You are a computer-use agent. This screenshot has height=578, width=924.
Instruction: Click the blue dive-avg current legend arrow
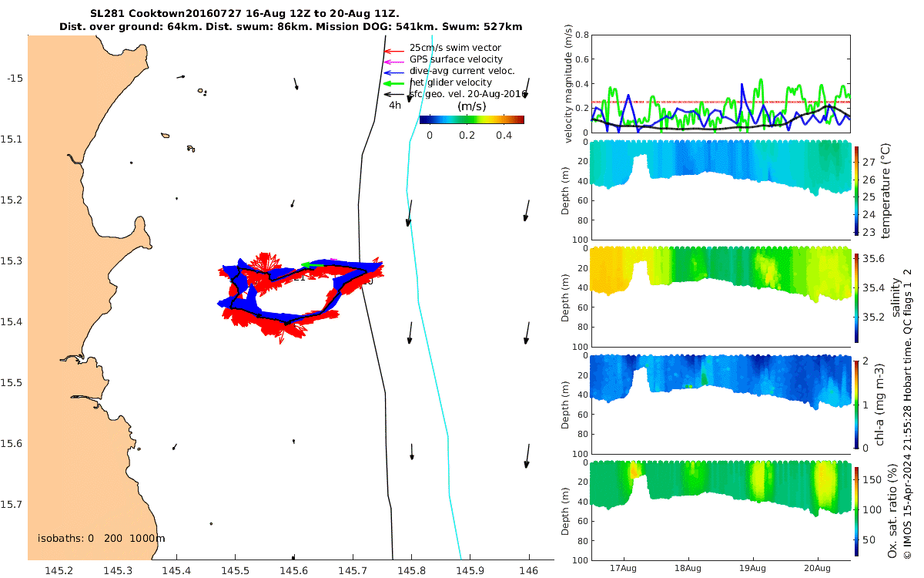coord(393,72)
